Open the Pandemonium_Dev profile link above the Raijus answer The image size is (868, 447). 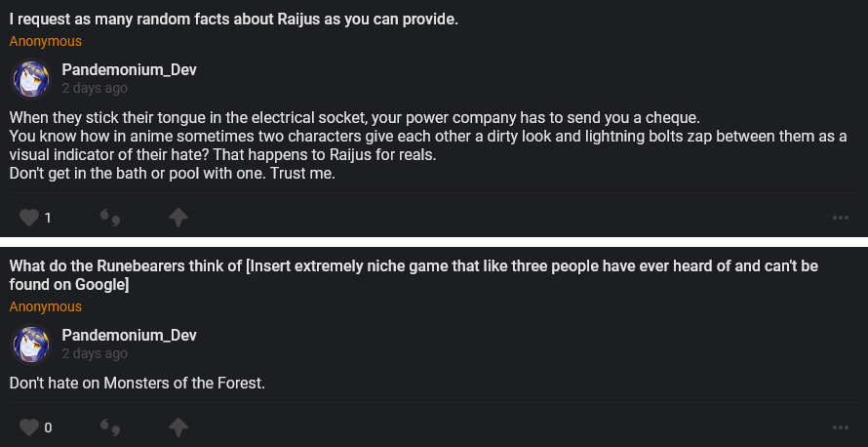click(129, 70)
